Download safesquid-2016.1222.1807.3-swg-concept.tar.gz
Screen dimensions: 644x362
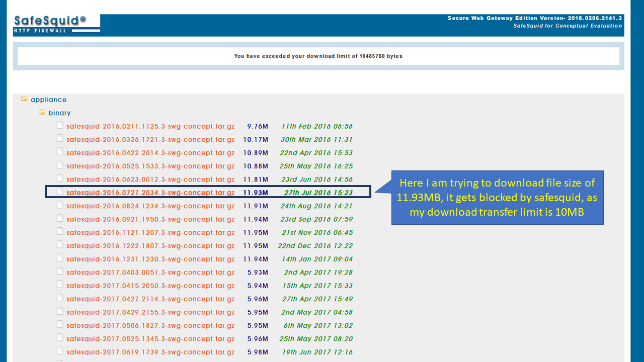[x=150, y=246]
